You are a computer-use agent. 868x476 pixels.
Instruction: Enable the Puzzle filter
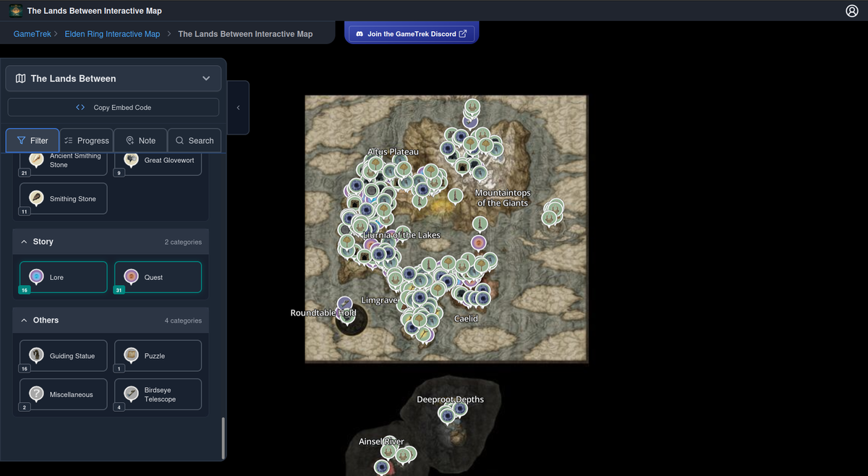pyautogui.click(x=158, y=356)
